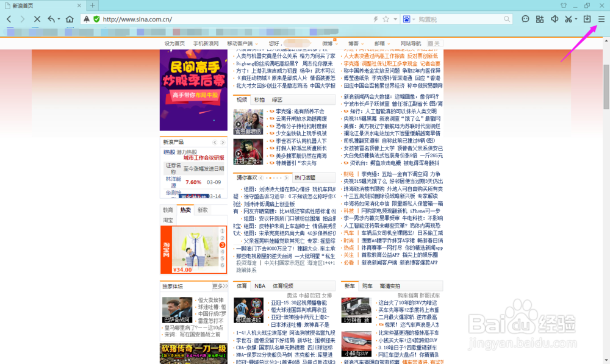Toggle the tracking protection shield icon

(87, 19)
